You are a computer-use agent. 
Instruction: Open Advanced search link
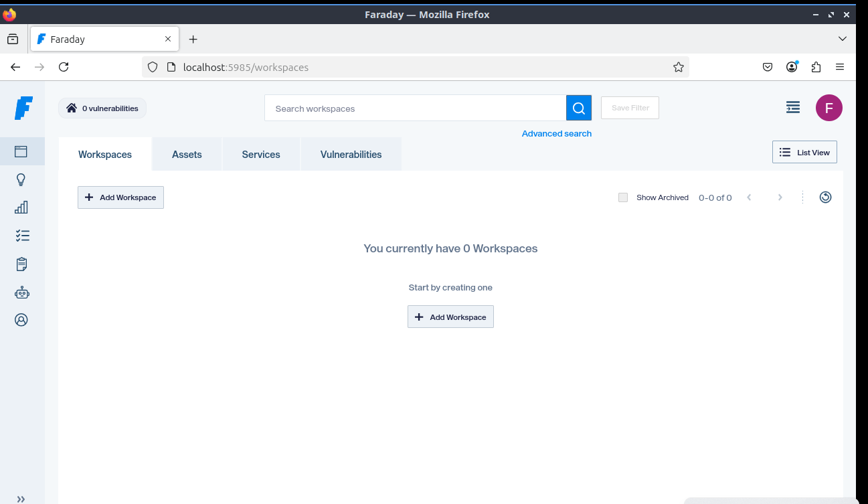pyautogui.click(x=556, y=133)
